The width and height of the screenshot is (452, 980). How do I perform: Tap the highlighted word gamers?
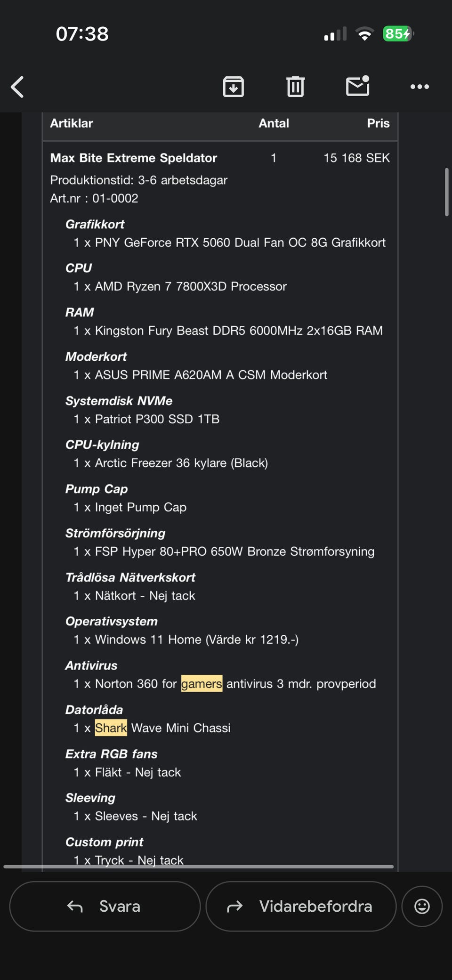pos(202,684)
